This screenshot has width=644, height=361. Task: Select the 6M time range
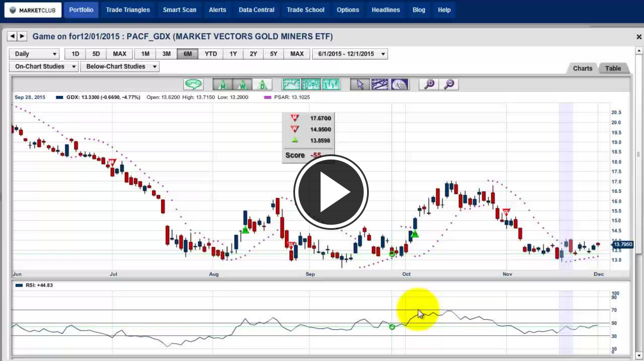[188, 54]
